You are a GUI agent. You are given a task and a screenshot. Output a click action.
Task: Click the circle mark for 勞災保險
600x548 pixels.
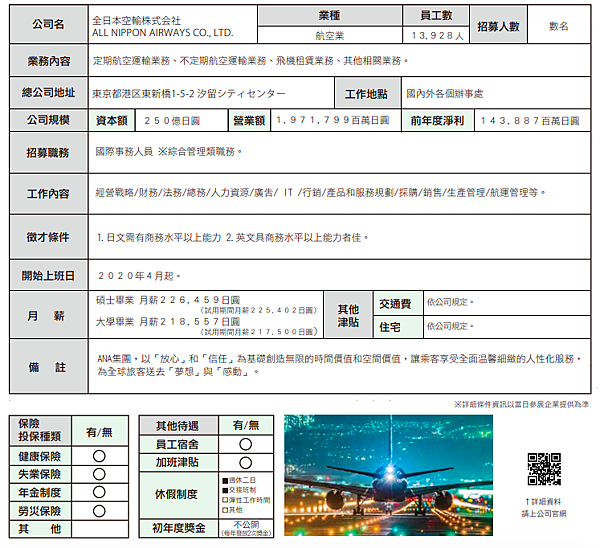[x=99, y=511]
